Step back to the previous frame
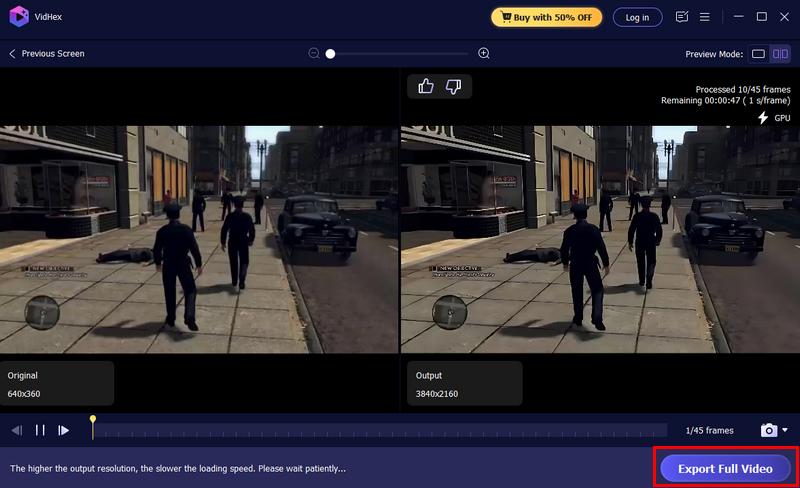Image resolution: width=800 pixels, height=488 pixels. tap(17, 430)
